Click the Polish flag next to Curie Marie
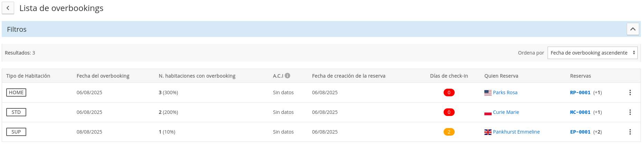The image size is (644, 146). [488, 113]
